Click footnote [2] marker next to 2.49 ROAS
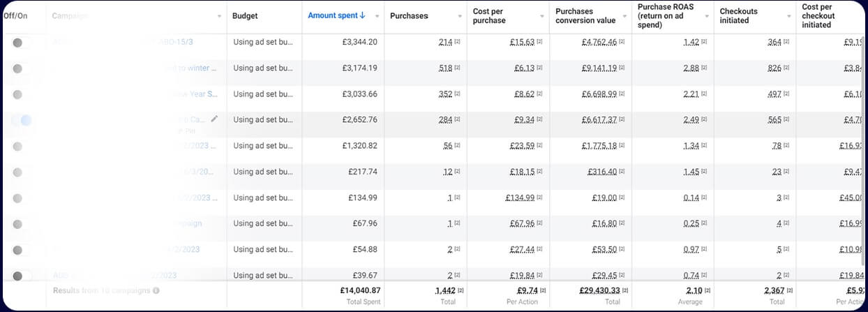Screen dimensions: 868x312 coord(705,120)
